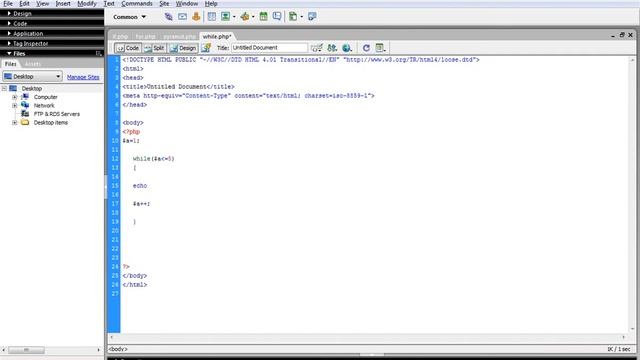Switch to Split view
The image size is (640, 360).
pos(154,48)
